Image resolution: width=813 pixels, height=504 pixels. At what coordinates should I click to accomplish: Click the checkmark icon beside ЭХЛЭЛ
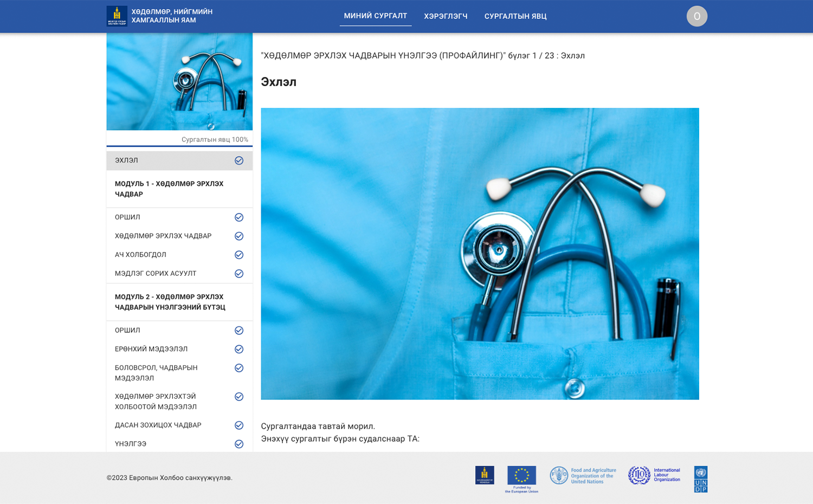(x=238, y=161)
